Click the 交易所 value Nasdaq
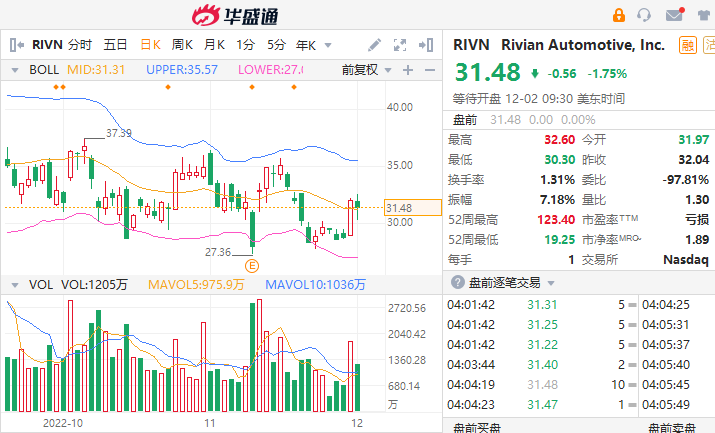The image size is (715, 433). (x=686, y=260)
